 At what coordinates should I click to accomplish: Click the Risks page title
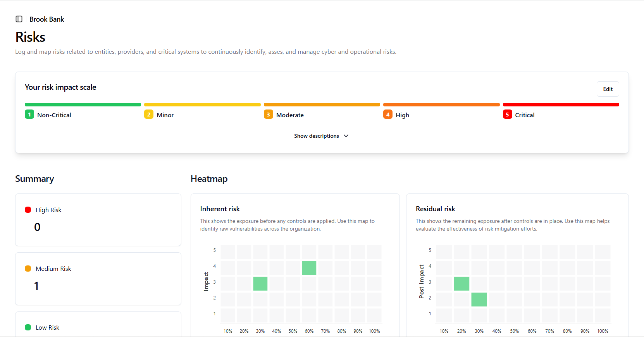pos(30,37)
